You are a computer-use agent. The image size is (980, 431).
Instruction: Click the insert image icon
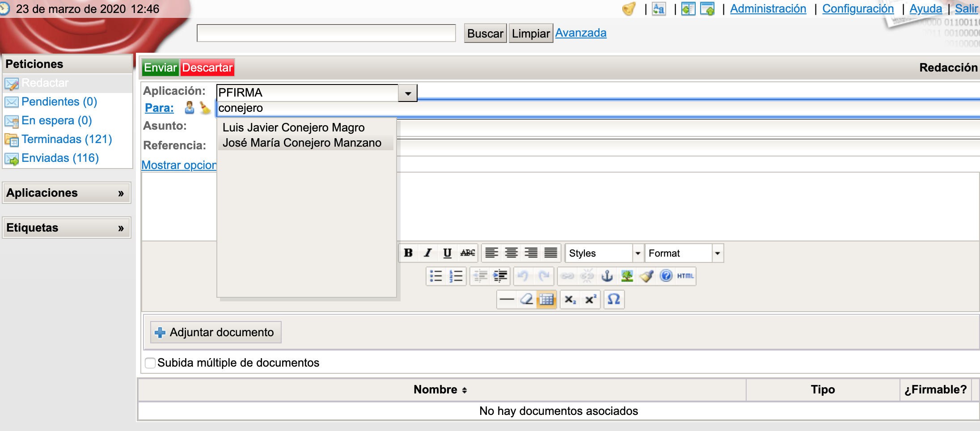[627, 276]
